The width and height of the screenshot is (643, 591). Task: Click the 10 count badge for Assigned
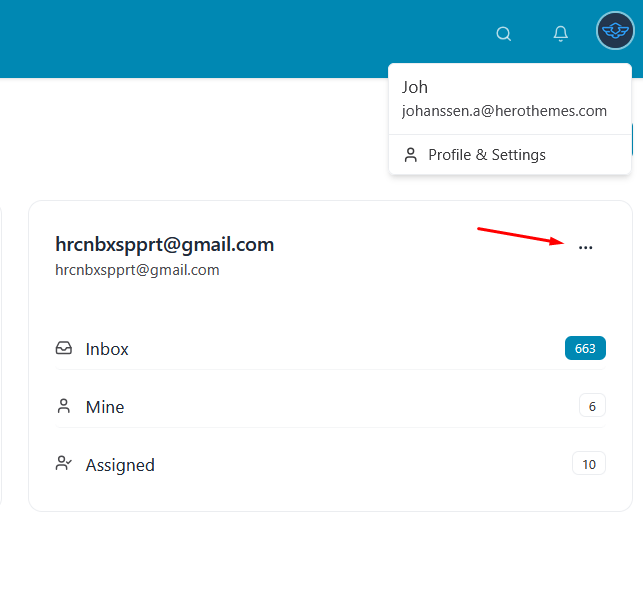[589, 464]
